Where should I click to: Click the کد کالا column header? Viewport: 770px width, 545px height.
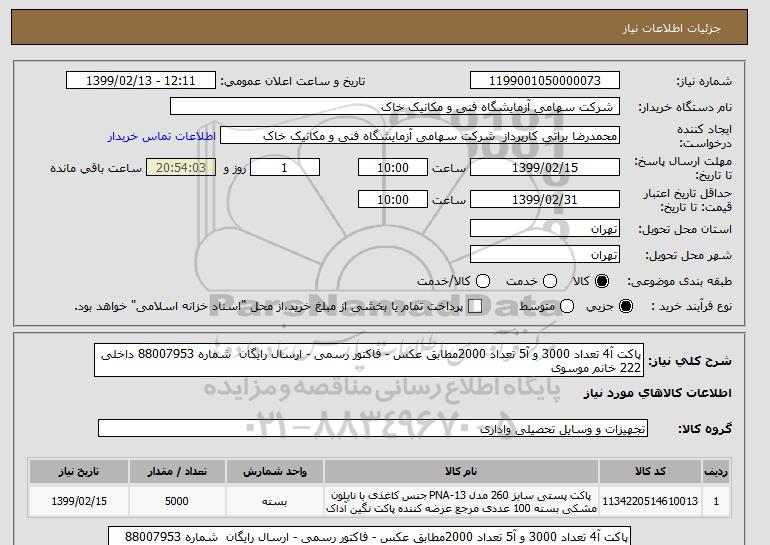pyautogui.click(x=650, y=471)
